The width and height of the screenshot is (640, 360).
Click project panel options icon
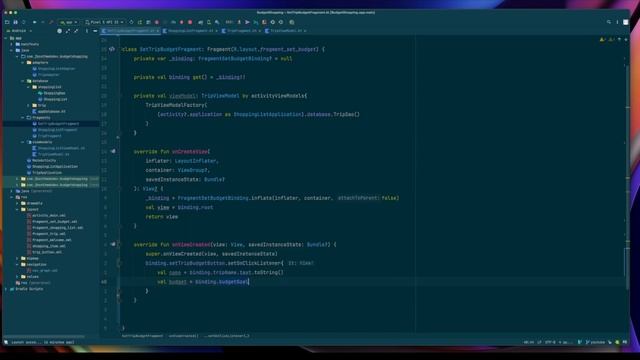pos(87,31)
